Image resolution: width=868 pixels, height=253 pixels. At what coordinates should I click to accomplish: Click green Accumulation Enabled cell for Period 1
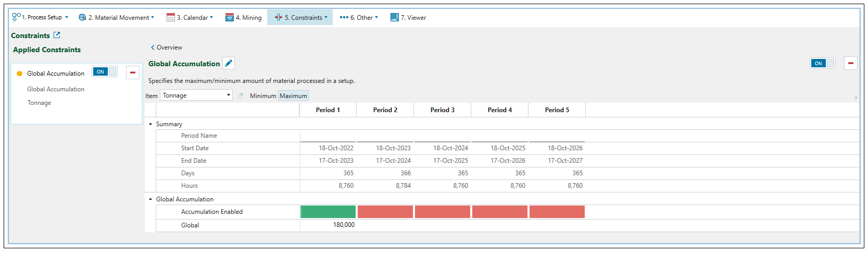click(328, 212)
